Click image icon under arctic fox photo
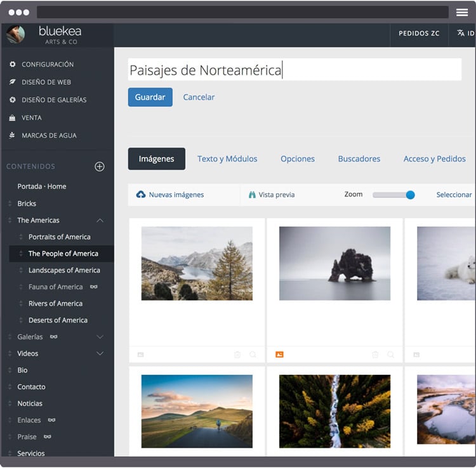 pos(416,354)
